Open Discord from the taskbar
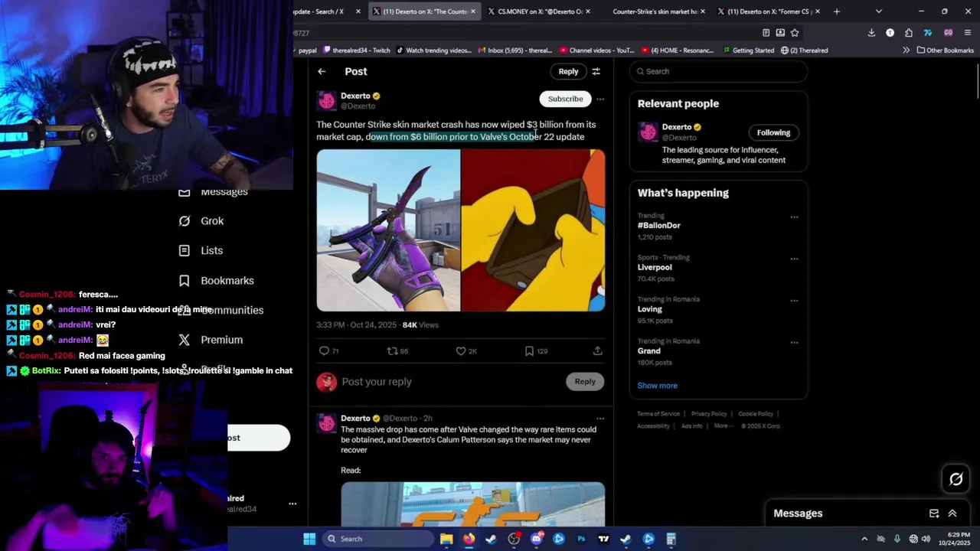The width and height of the screenshot is (980, 551). pos(536,539)
